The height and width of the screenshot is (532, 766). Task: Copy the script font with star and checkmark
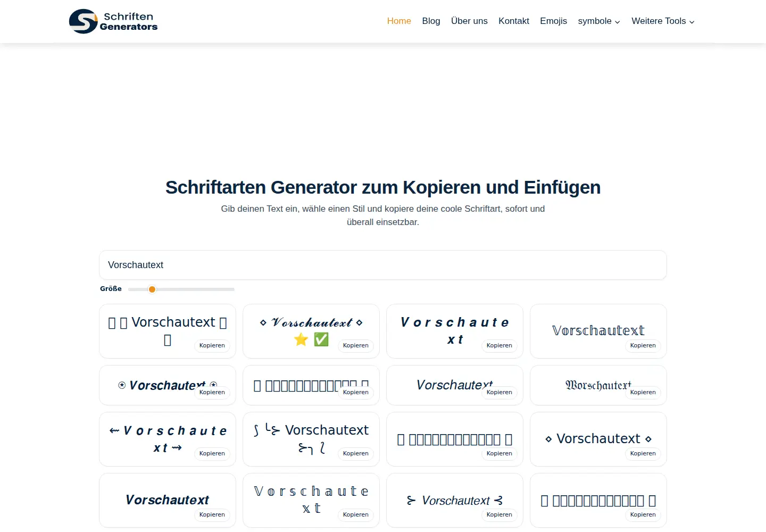pos(356,345)
